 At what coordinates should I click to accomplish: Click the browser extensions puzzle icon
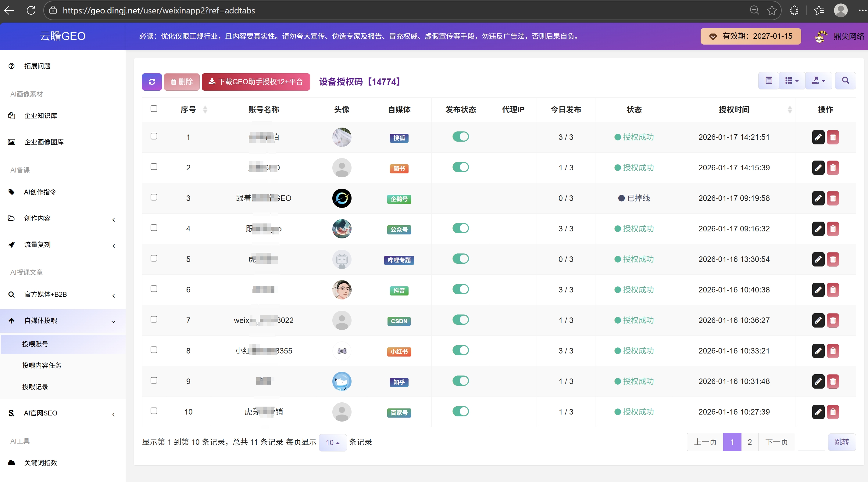794,10
